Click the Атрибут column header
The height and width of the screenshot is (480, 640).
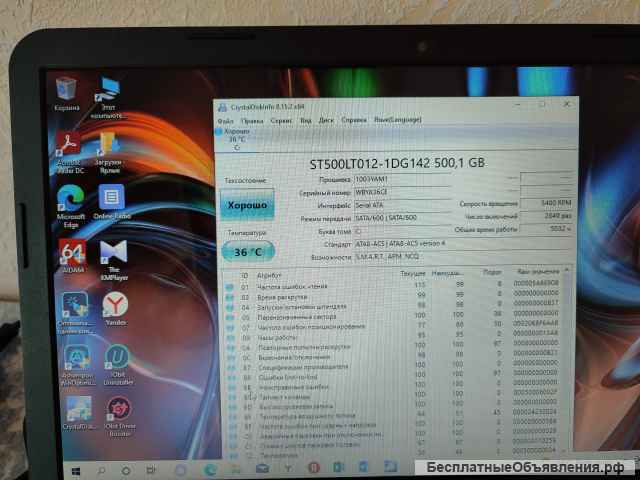269,276
